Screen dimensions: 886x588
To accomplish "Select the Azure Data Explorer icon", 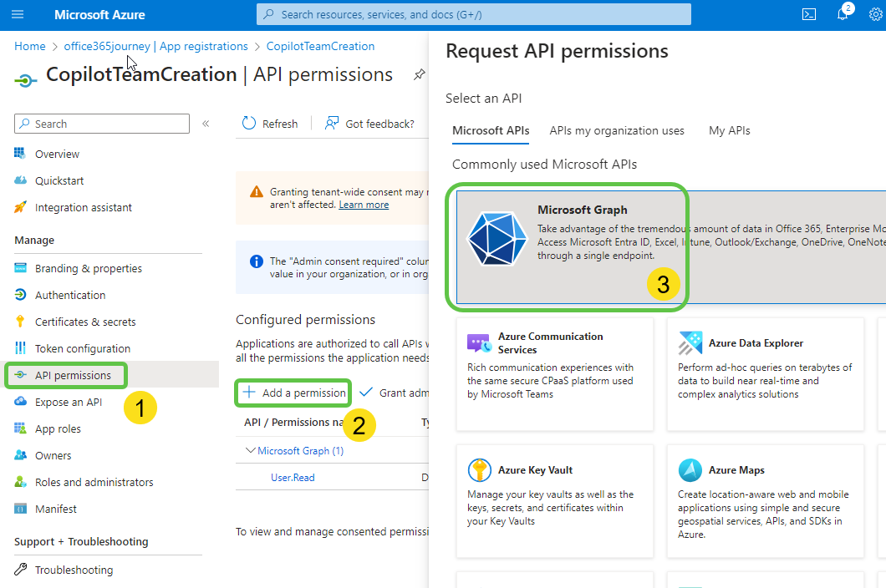I will click(690, 343).
